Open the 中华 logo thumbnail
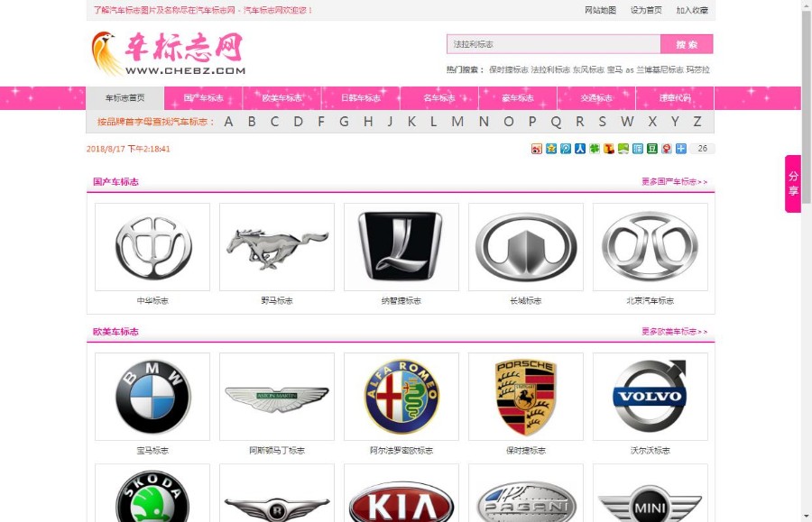812x522 pixels. (152, 247)
